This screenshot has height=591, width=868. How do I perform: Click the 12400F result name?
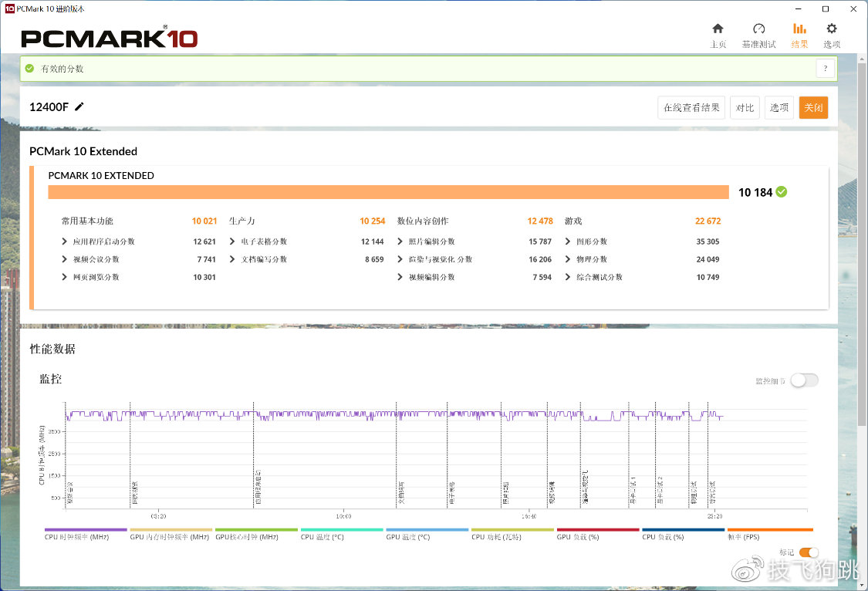pyautogui.click(x=49, y=106)
